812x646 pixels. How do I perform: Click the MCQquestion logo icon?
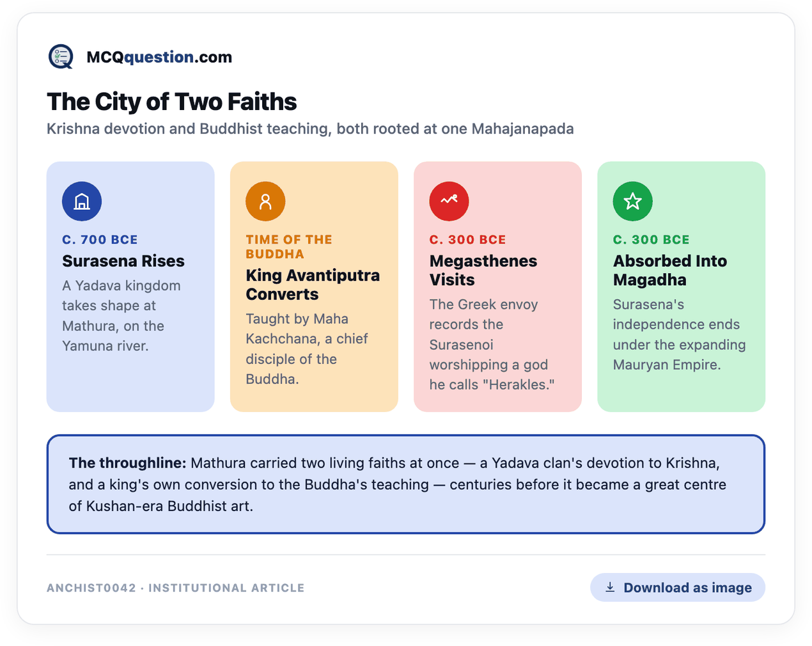click(x=61, y=57)
